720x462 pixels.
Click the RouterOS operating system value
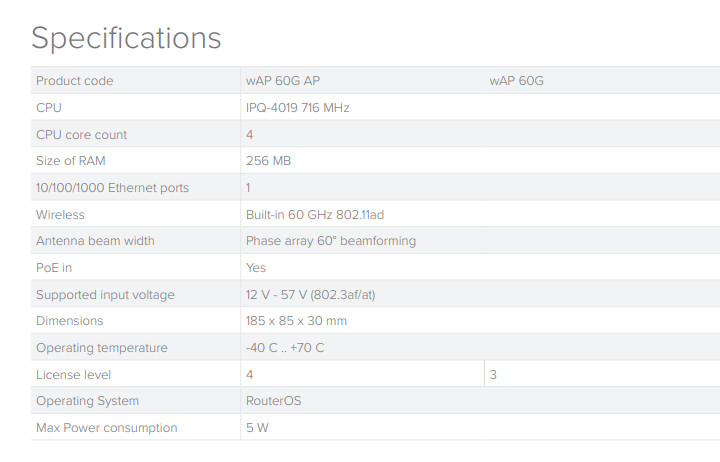[273, 401]
